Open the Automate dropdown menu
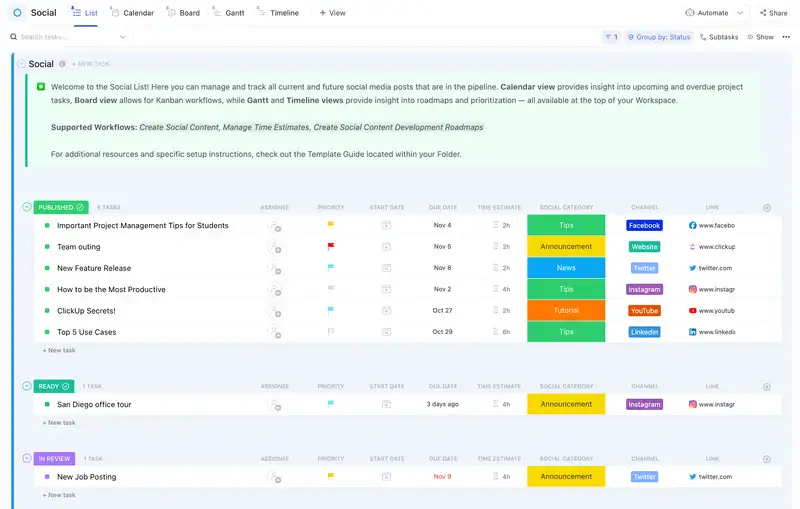This screenshot has width=800, height=509. (x=714, y=13)
